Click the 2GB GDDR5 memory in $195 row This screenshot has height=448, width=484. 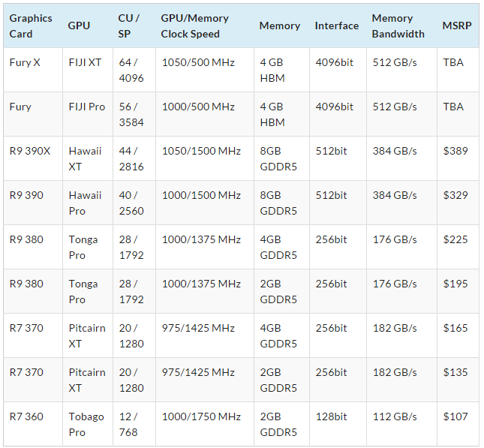pyautogui.click(x=282, y=291)
